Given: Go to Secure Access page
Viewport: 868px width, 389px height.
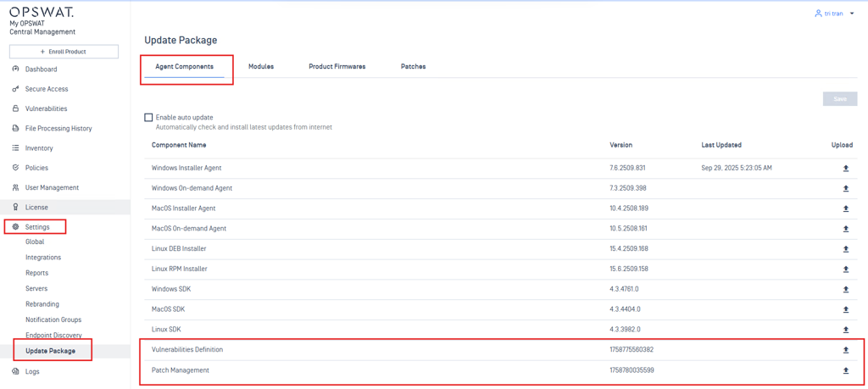Looking at the screenshot, I should (x=47, y=89).
